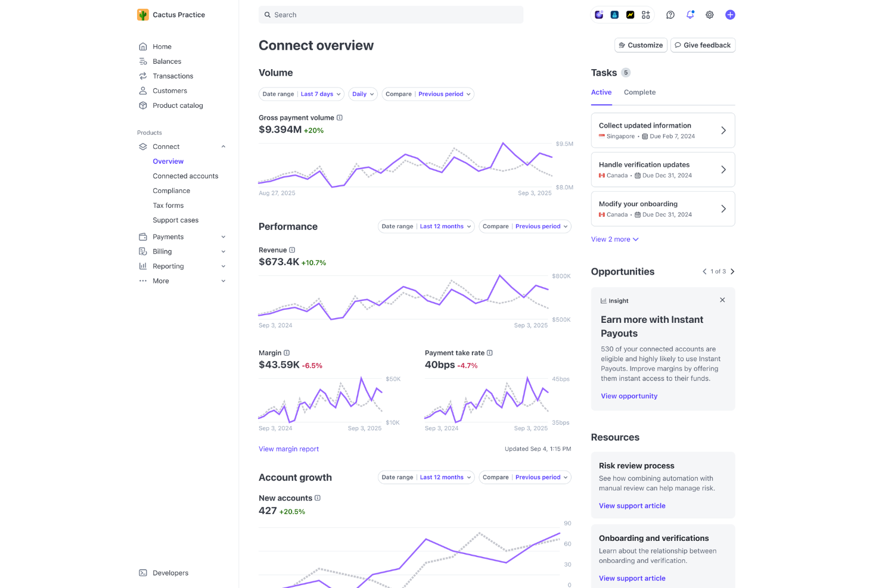This screenshot has height=588, width=882.
Task: Open the app grid shortcut icon
Action: pos(645,14)
